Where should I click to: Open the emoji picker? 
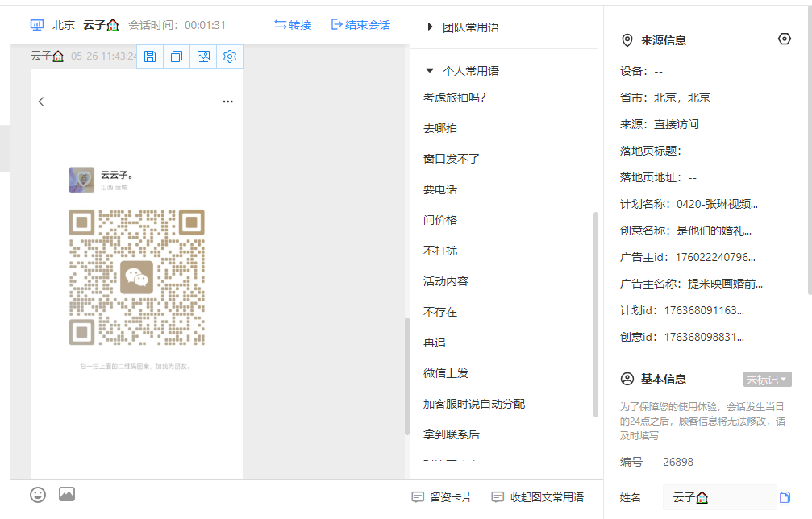click(x=38, y=495)
